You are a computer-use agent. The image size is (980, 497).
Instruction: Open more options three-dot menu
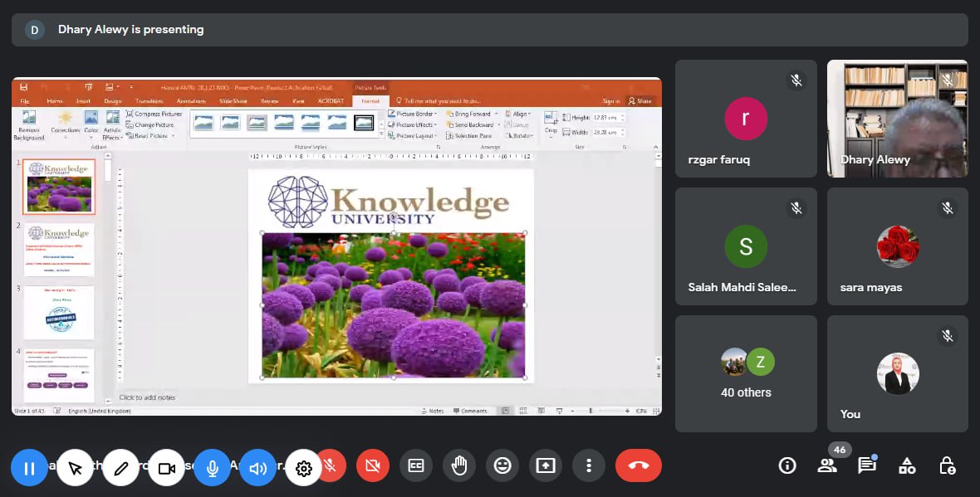tap(588, 465)
